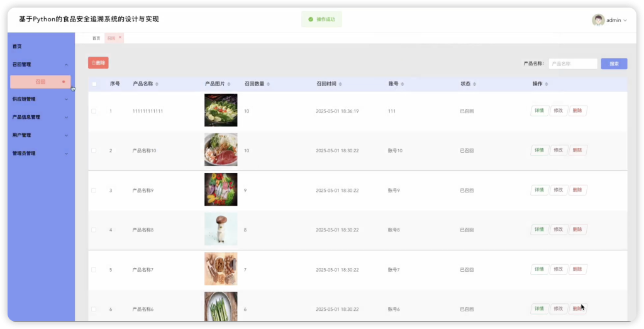Click 详情 for 产品名称6
The image size is (644, 329).
tap(540, 309)
